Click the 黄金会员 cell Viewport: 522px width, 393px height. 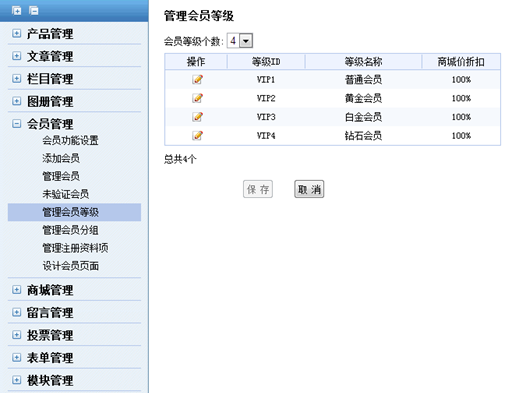363,98
